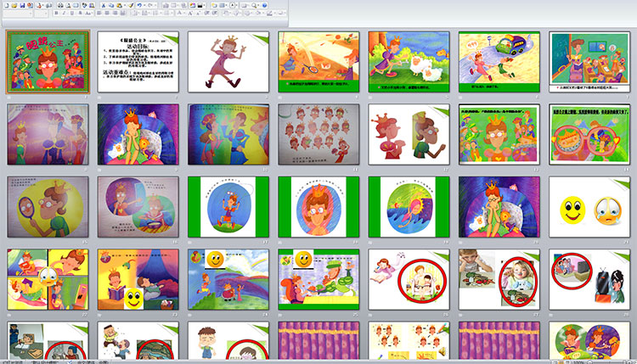Select slide with many princess faces

[318, 134]
